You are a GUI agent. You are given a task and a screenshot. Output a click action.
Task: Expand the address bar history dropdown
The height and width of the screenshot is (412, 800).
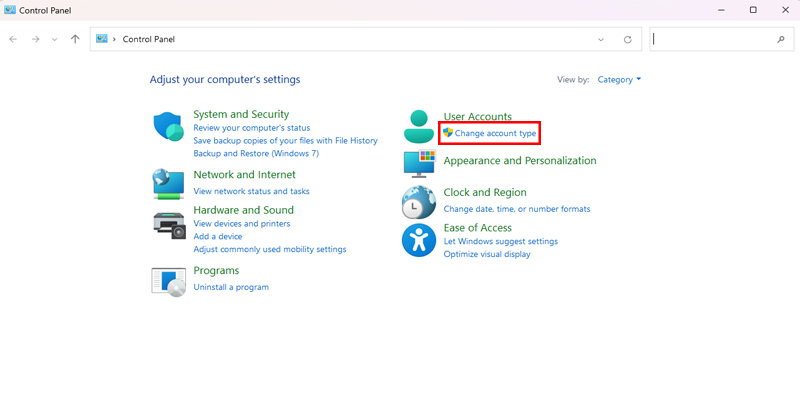601,39
